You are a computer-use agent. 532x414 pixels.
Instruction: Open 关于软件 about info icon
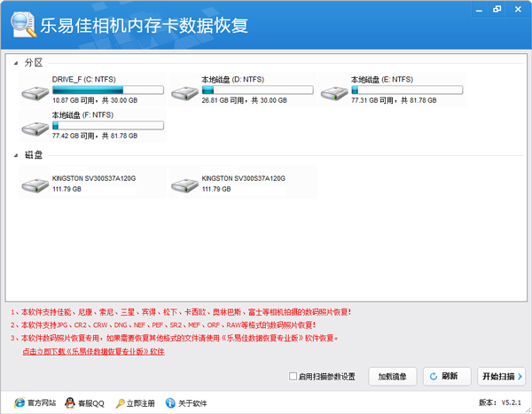[x=169, y=402]
